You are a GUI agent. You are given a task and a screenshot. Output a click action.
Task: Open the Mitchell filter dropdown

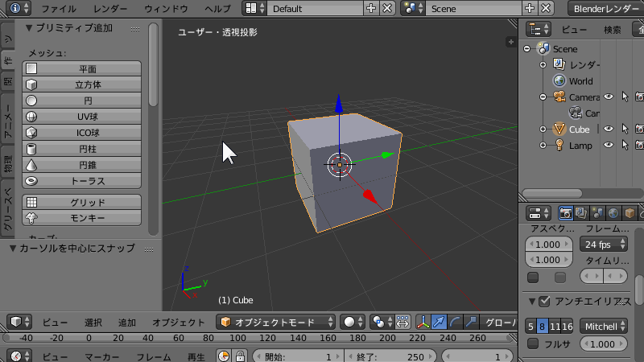coord(605,326)
